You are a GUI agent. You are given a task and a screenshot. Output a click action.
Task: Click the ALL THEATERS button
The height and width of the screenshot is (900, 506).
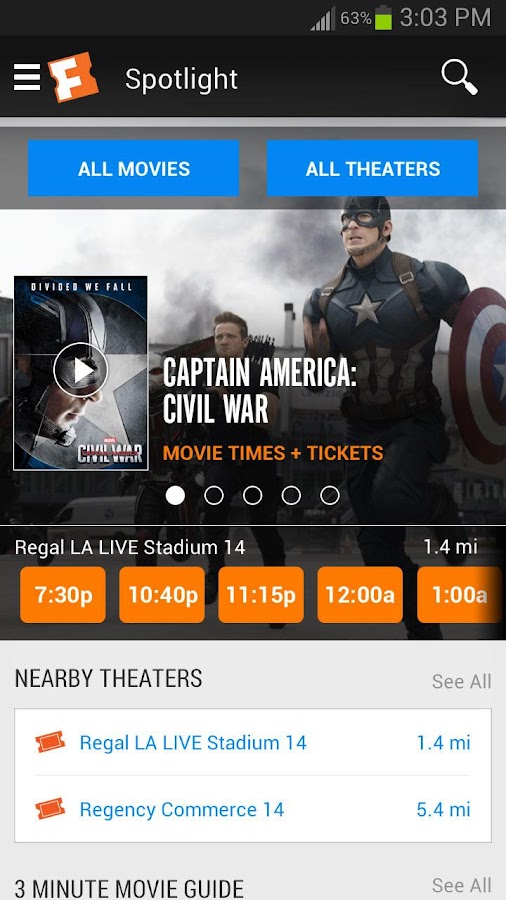[372, 168]
